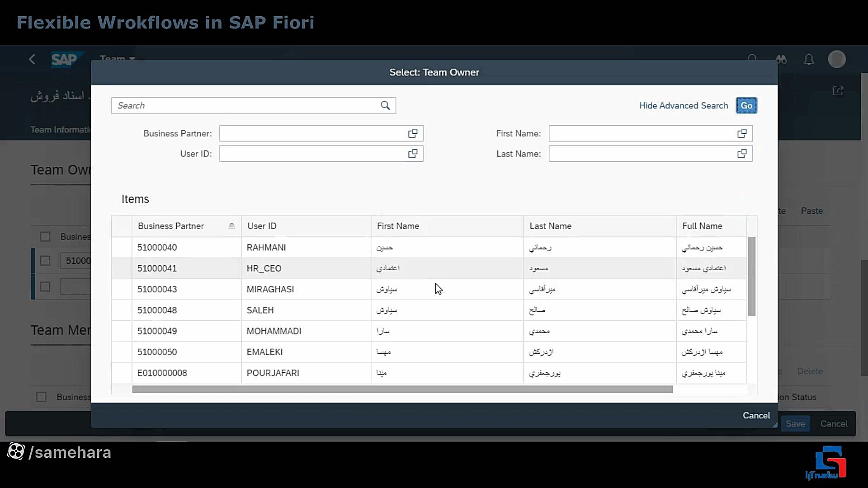The width and height of the screenshot is (868, 488).
Task: Click the binoculars icon in the SAP header
Action: pyautogui.click(x=781, y=59)
